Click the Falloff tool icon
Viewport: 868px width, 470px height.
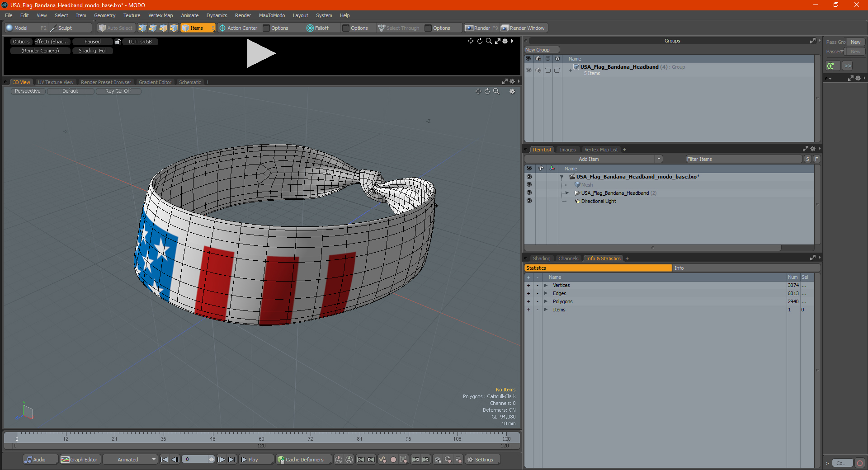[310, 28]
